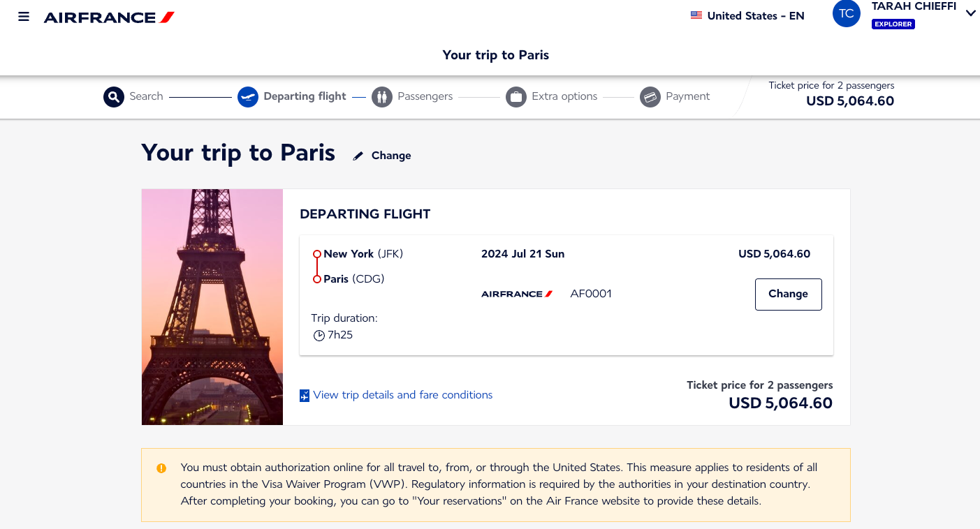Click the TC profile avatar
The height and width of the screenshot is (529, 980).
846,14
